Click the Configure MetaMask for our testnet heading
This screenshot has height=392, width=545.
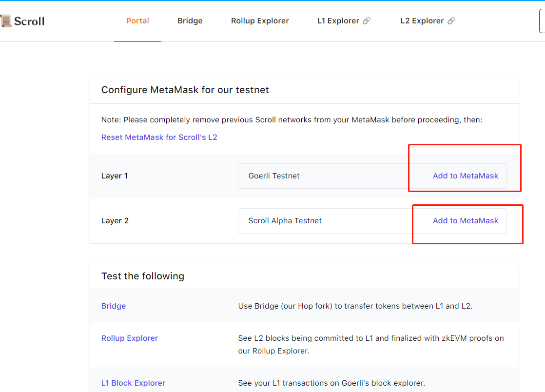click(185, 90)
